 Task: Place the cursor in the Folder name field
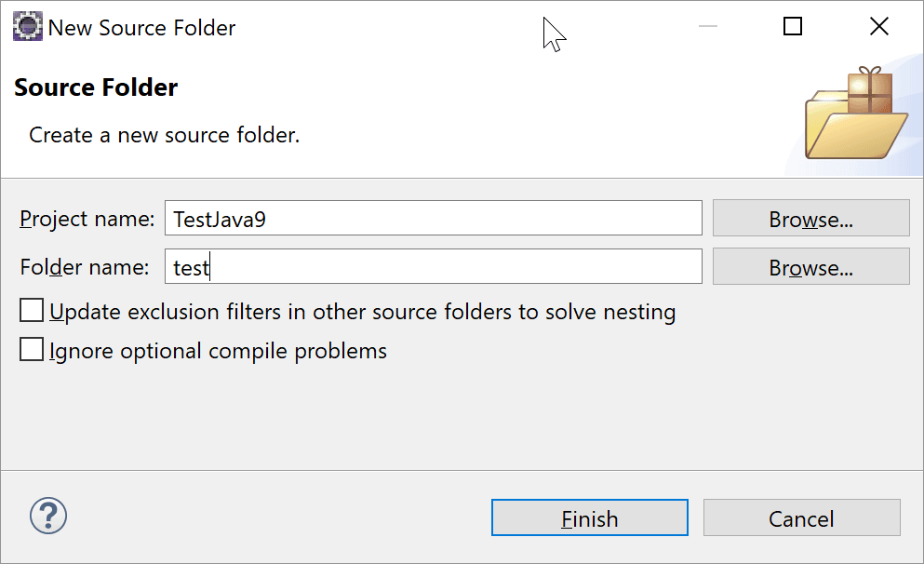tap(433, 266)
